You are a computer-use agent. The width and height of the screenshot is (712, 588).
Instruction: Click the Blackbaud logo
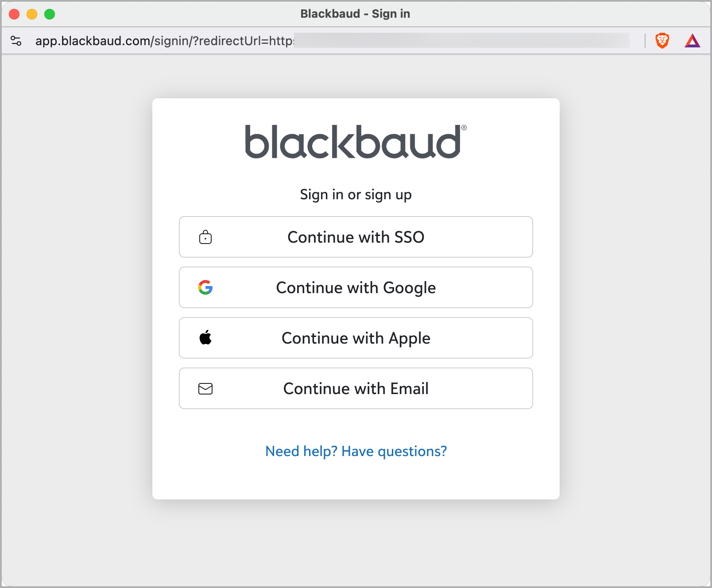click(353, 142)
